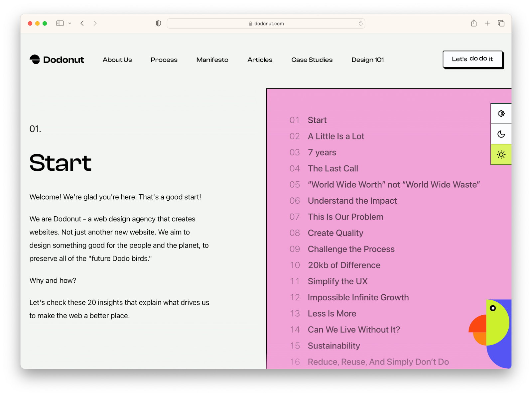Image resolution: width=532 pixels, height=396 pixels.
Task: Go to chapter The Last Call
Action: click(x=324, y=168)
